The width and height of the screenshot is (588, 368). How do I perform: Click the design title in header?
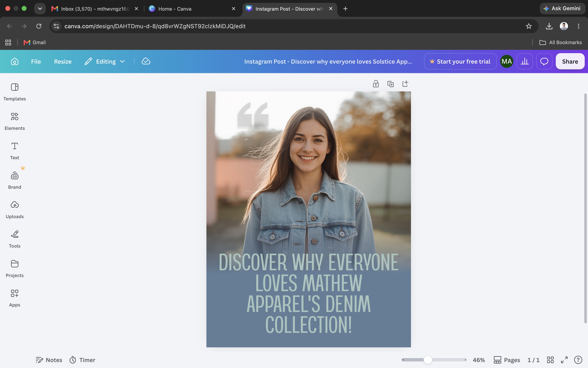(x=328, y=61)
